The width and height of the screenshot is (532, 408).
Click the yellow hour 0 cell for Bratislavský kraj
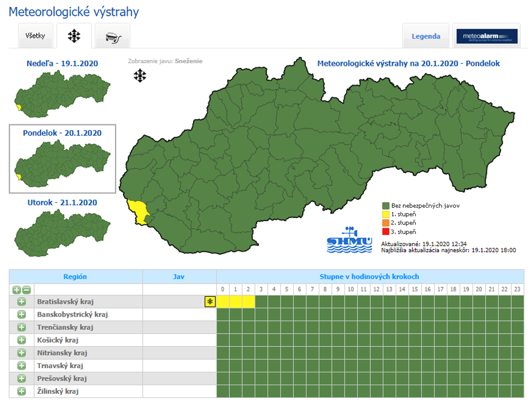[223, 302]
